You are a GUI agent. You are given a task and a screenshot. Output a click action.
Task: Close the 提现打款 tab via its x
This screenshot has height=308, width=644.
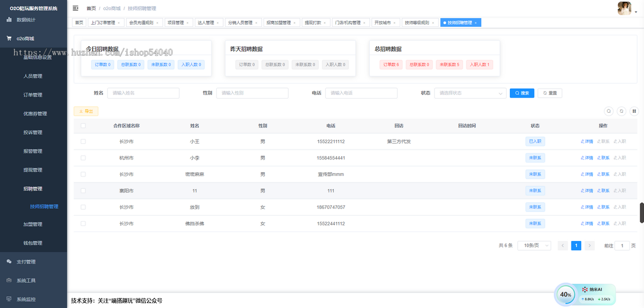tap(325, 23)
